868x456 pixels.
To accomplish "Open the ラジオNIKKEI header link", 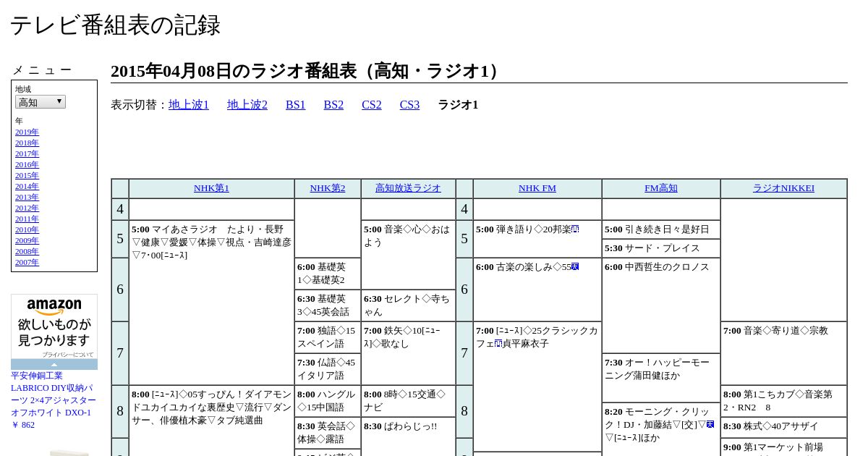I will point(783,188).
